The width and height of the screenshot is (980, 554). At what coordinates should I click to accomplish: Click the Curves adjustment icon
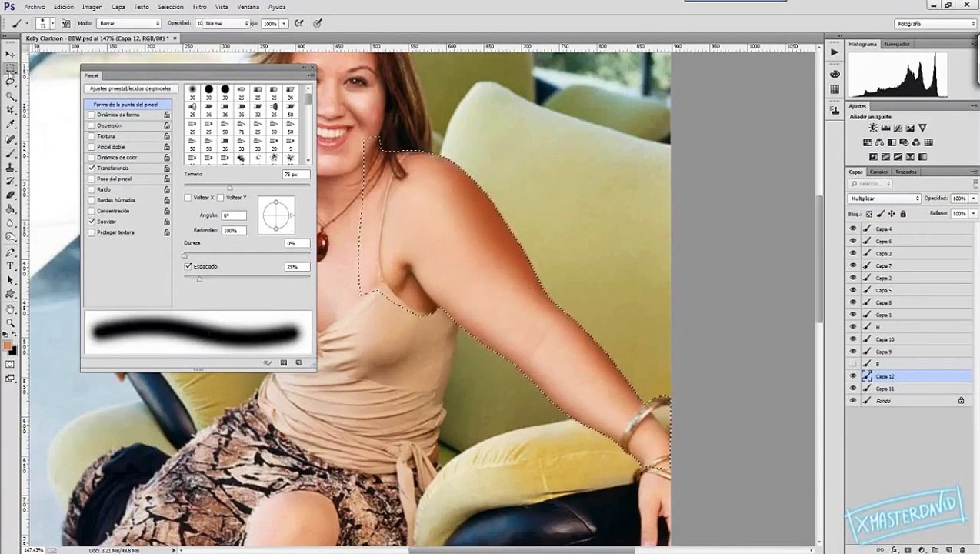tap(898, 128)
